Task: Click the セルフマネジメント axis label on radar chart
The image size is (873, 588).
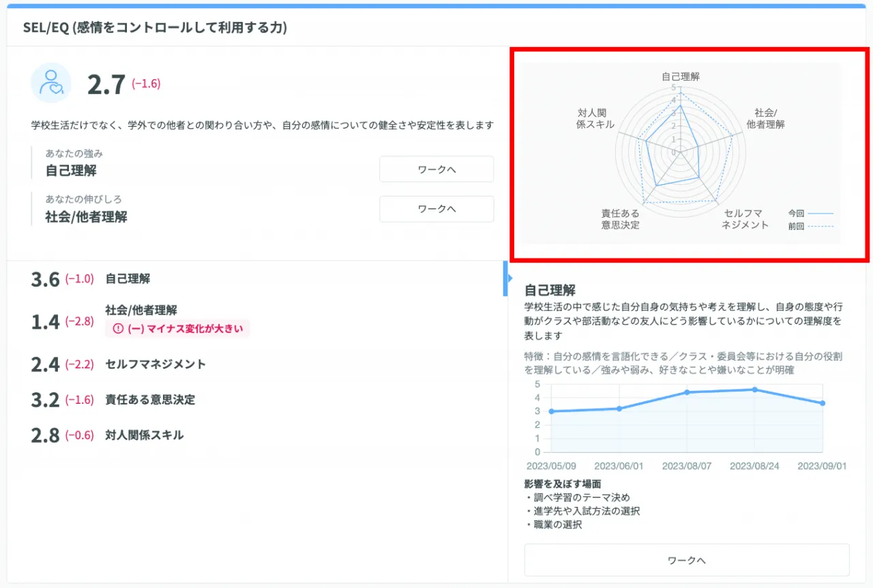Action: tap(745, 218)
